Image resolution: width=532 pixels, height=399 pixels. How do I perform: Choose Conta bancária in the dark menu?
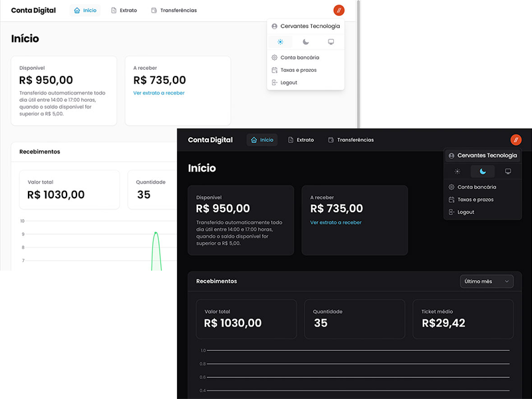[477, 188]
